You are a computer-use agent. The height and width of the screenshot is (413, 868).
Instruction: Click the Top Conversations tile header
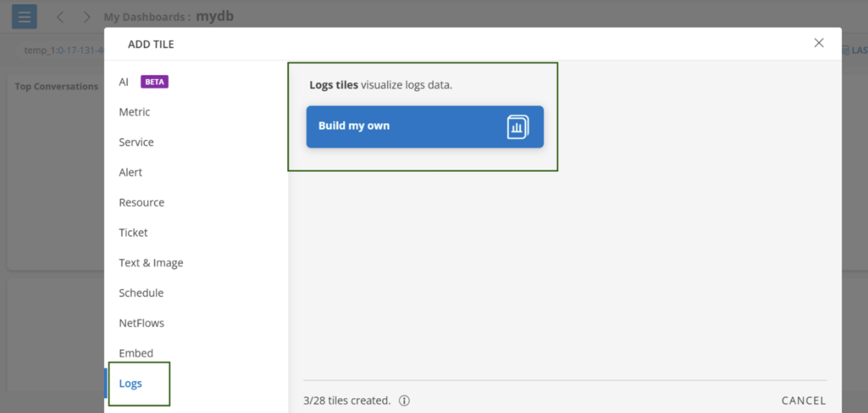pos(56,87)
